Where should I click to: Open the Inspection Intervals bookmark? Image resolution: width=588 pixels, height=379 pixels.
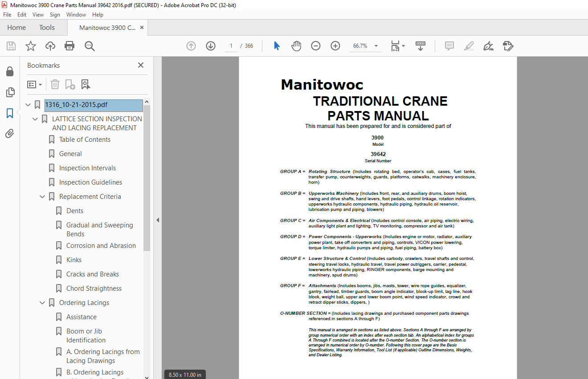tap(87, 168)
